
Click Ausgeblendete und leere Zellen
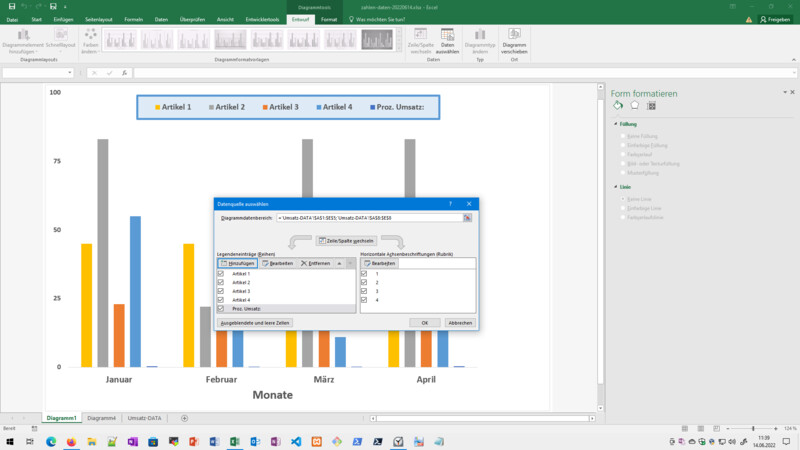pos(255,323)
